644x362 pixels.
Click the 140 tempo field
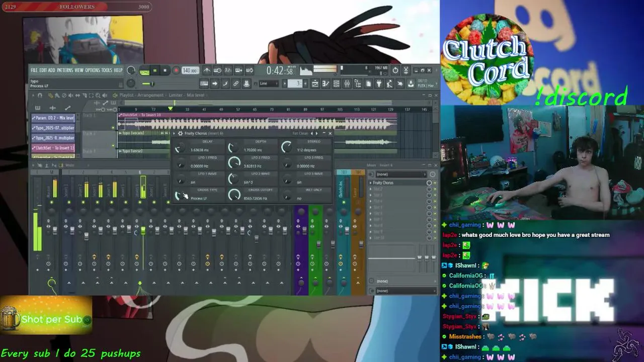[190, 71]
